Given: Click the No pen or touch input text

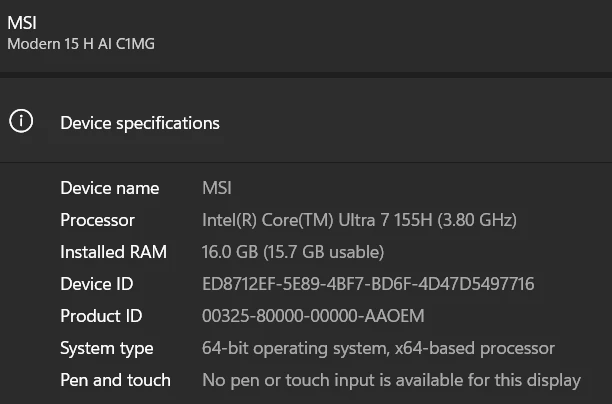Looking at the screenshot, I should coord(391,380).
